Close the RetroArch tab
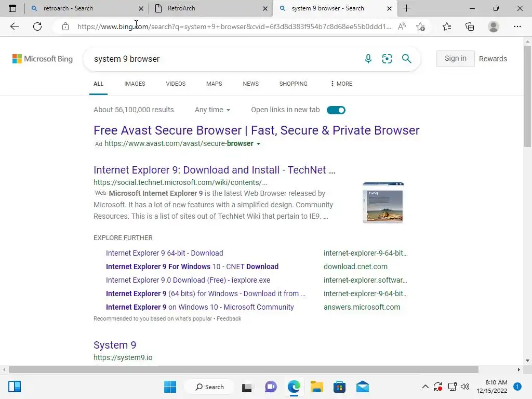Screen dimensions: 532x399 click(265, 8)
